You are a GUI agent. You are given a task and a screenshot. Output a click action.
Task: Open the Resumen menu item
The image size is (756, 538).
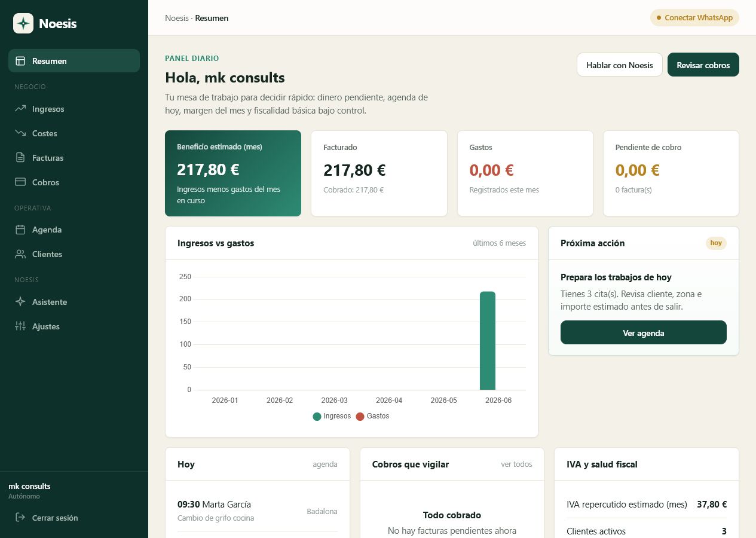pyautogui.click(x=74, y=61)
